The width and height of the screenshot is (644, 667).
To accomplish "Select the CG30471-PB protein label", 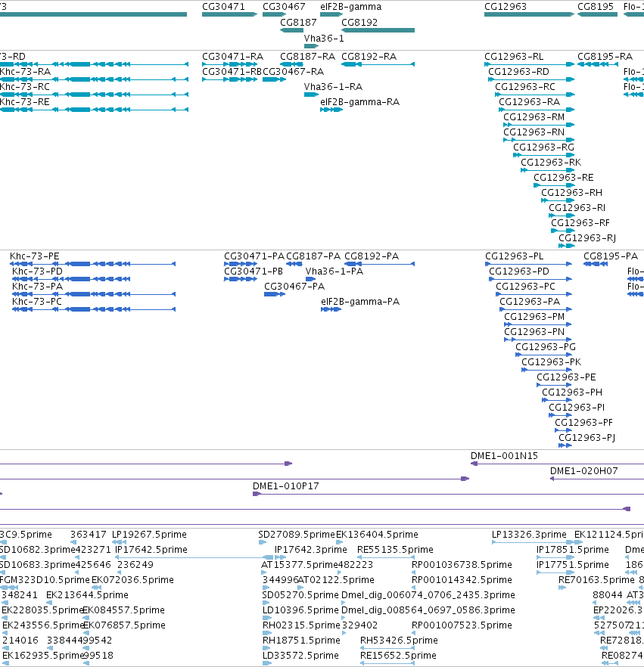I will tap(254, 271).
